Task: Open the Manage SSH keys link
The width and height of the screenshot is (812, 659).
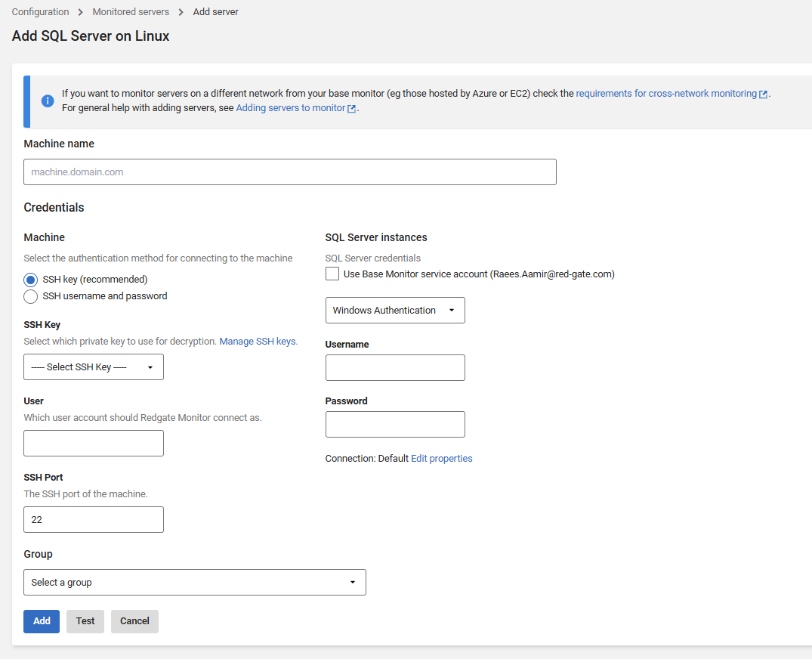Action: pyautogui.click(x=258, y=342)
